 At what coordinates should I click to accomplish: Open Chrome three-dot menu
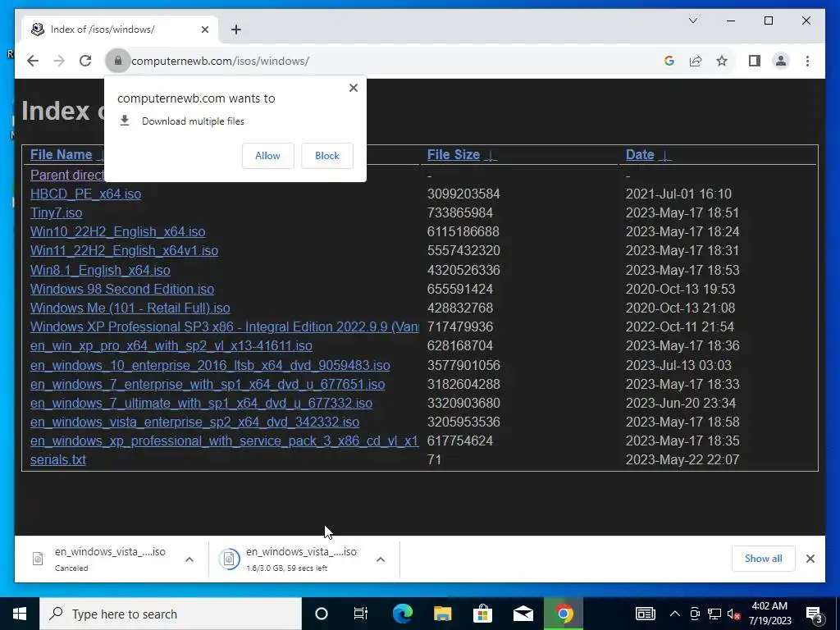(x=807, y=61)
